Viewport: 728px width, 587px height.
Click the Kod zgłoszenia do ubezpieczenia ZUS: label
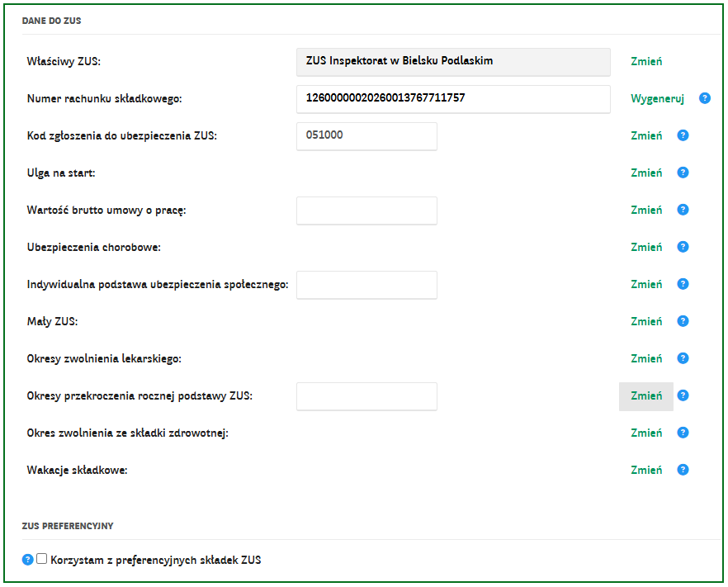pos(122,135)
